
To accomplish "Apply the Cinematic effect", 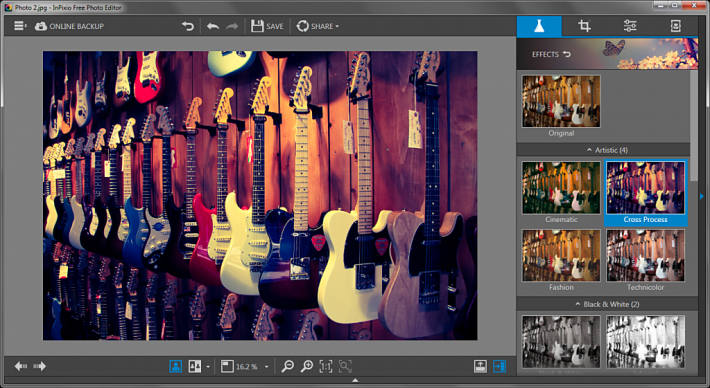I will click(561, 187).
